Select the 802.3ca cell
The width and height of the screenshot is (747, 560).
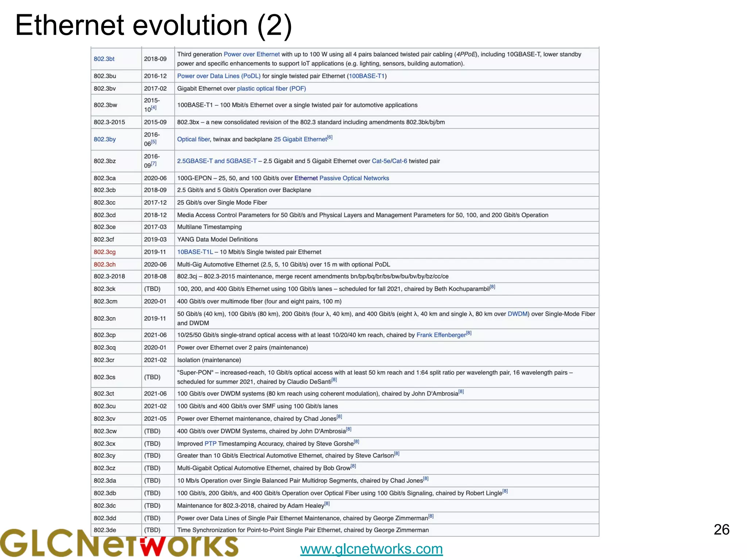click(116, 178)
